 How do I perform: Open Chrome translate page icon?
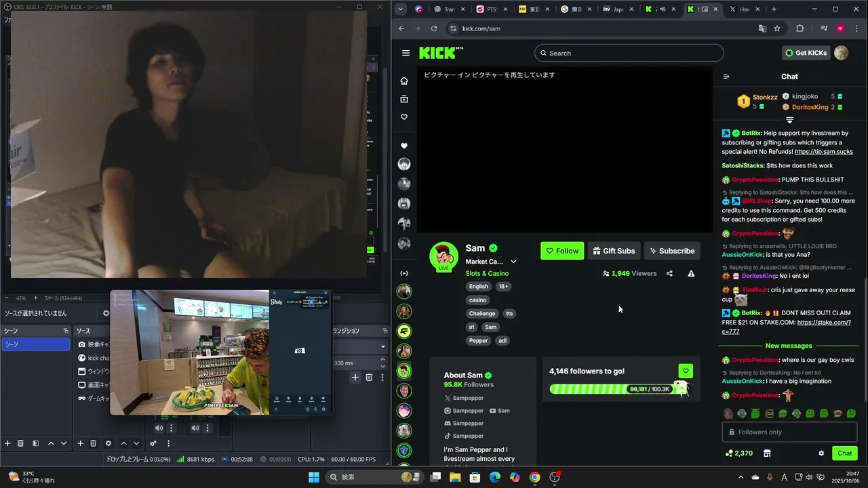(762, 28)
